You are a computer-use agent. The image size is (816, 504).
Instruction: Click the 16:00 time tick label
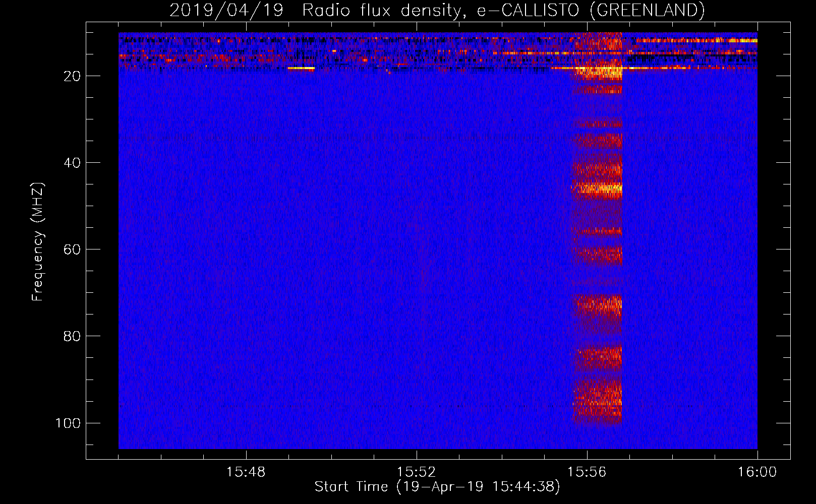click(757, 472)
